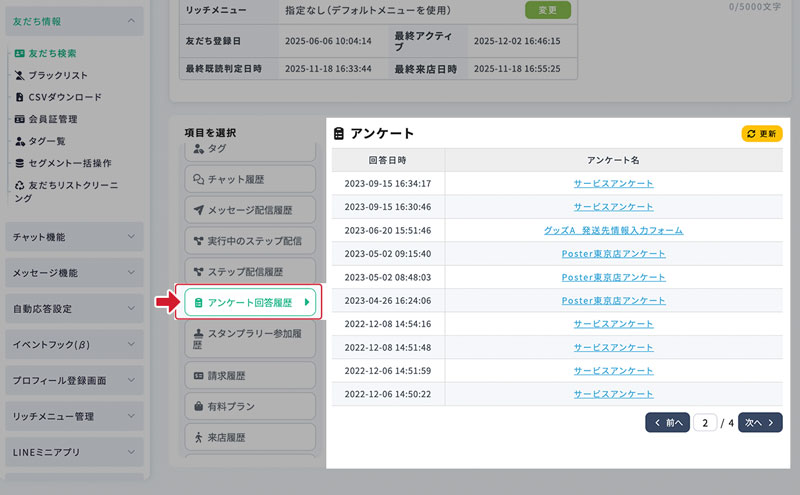Screen dimensions: 800x495
Task: Expand the チャット機能 menu section
Action: click(x=131, y=237)
